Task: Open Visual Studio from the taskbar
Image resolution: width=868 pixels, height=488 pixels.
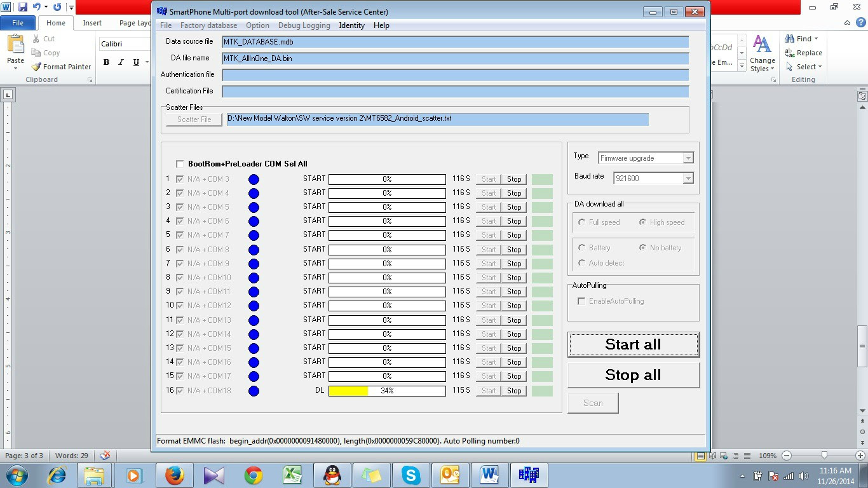Action: tap(214, 475)
